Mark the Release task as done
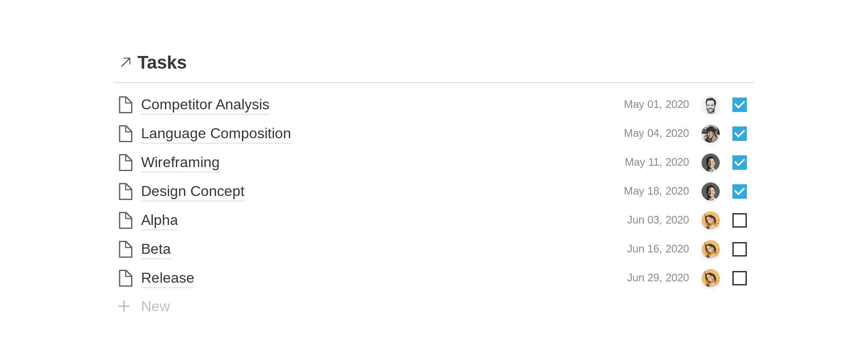This screenshot has width=868, height=364. point(740,278)
